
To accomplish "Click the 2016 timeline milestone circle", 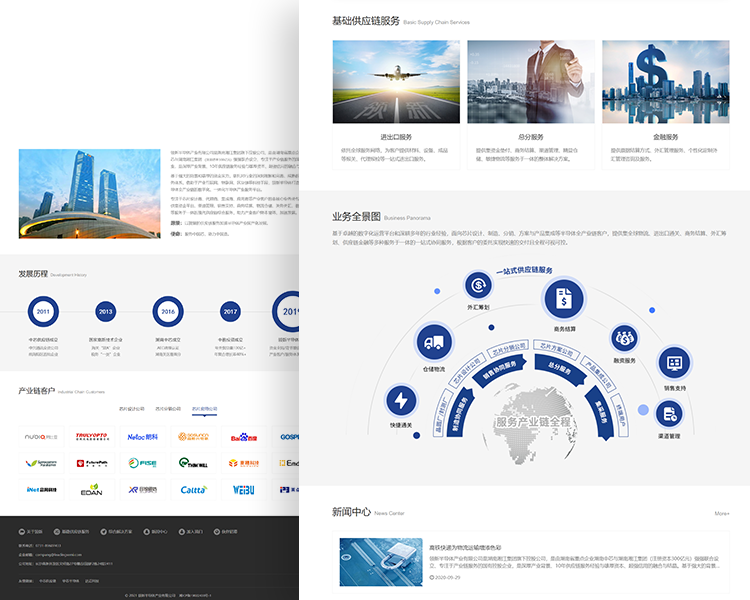I will [x=168, y=311].
